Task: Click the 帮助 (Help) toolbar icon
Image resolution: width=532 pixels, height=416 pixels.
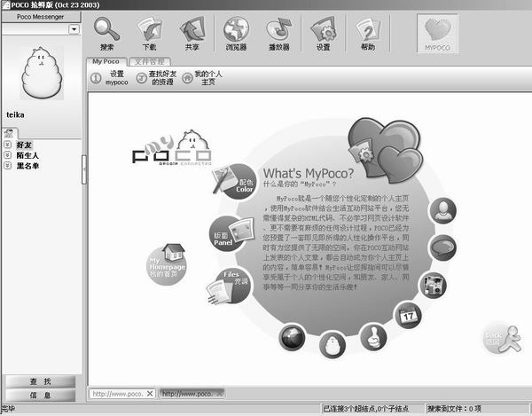Action: [x=367, y=34]
